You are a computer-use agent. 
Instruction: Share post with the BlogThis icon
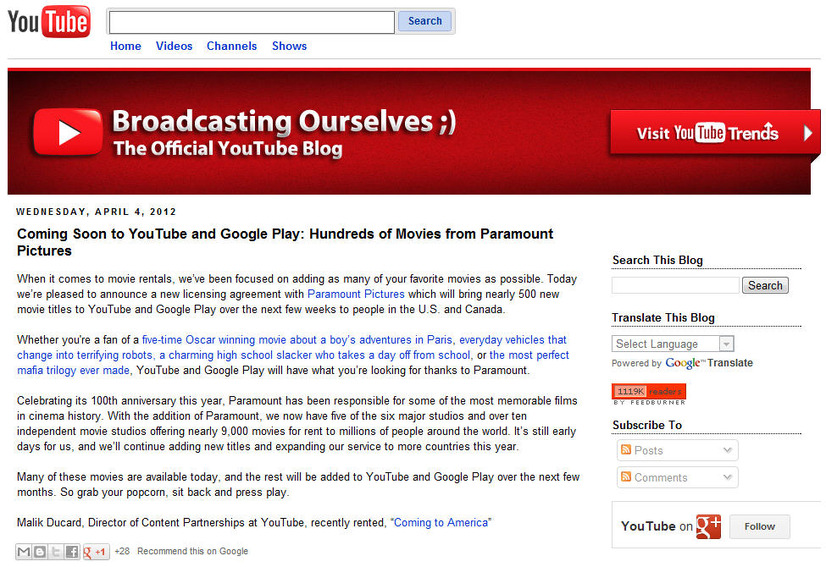(x=40, y=551)
